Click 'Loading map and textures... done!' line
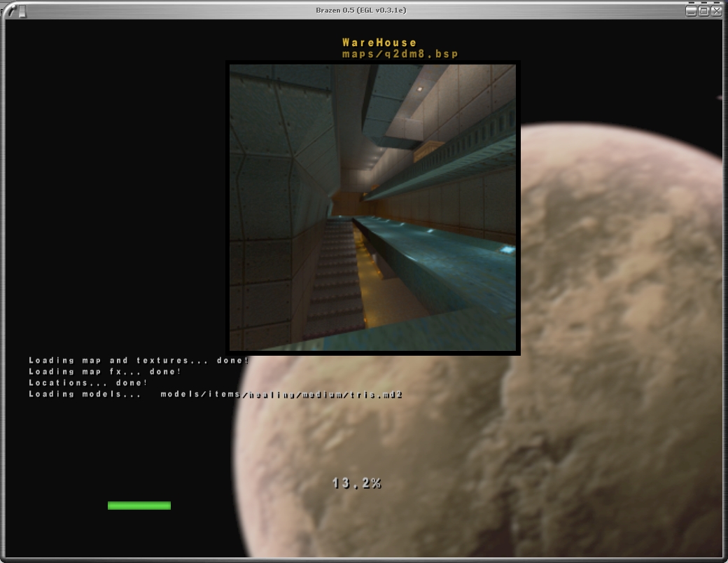Screen dimensions: 728x563 (x=139, y=361)
